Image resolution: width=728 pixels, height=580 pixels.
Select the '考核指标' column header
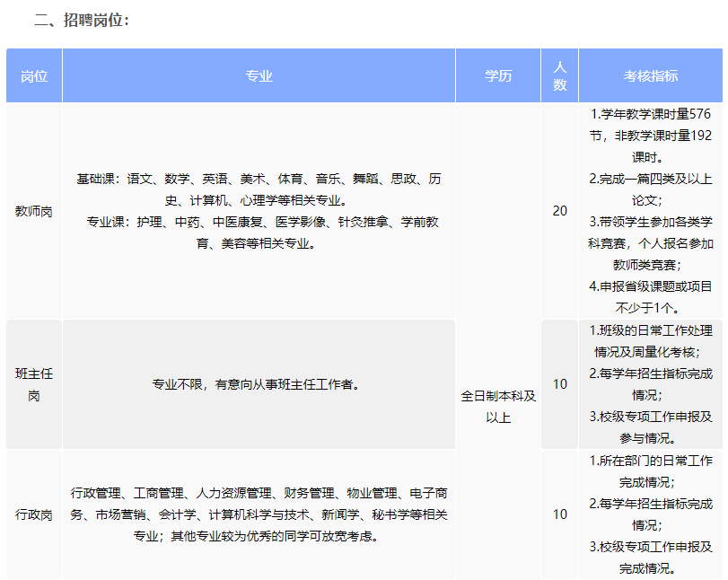pyautogui.click(x=651, y=75)
